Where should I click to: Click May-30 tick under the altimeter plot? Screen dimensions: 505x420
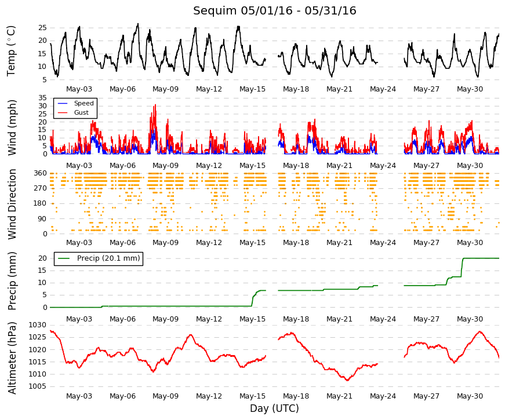tap(470, 396)
